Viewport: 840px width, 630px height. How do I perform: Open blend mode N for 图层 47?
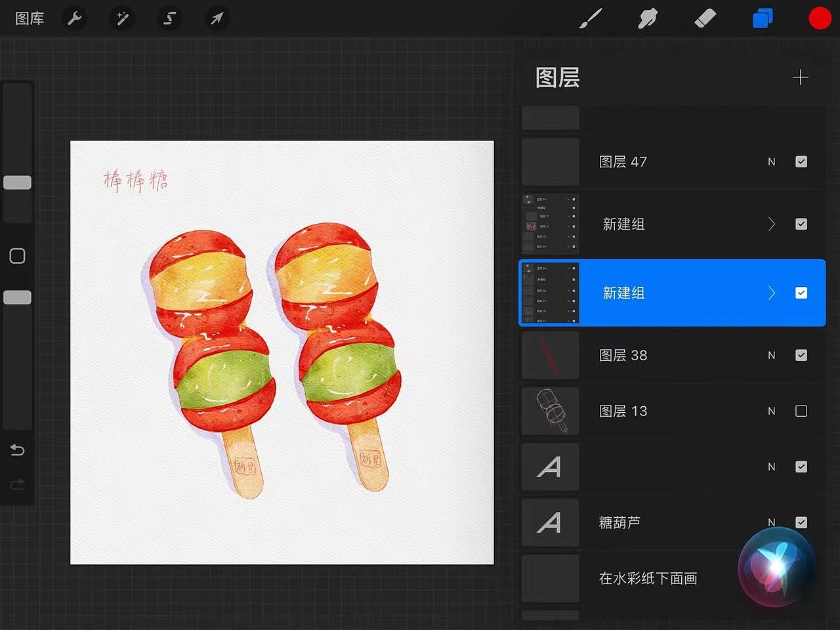[x=772, y=161]
